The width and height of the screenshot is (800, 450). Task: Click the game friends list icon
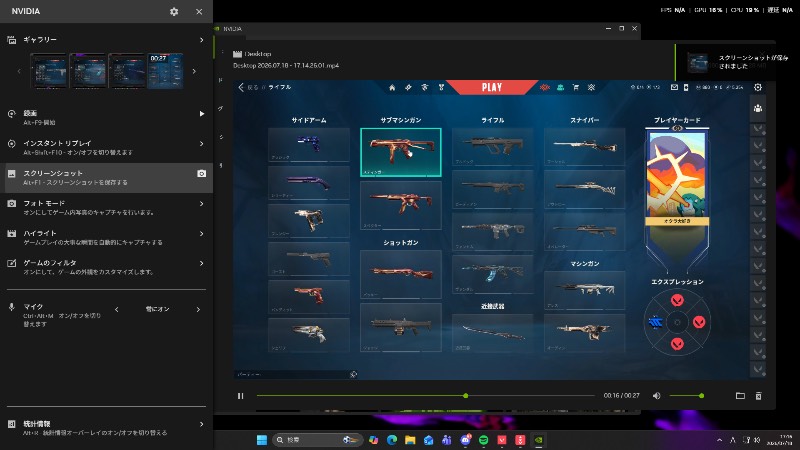tap(758, 108)
